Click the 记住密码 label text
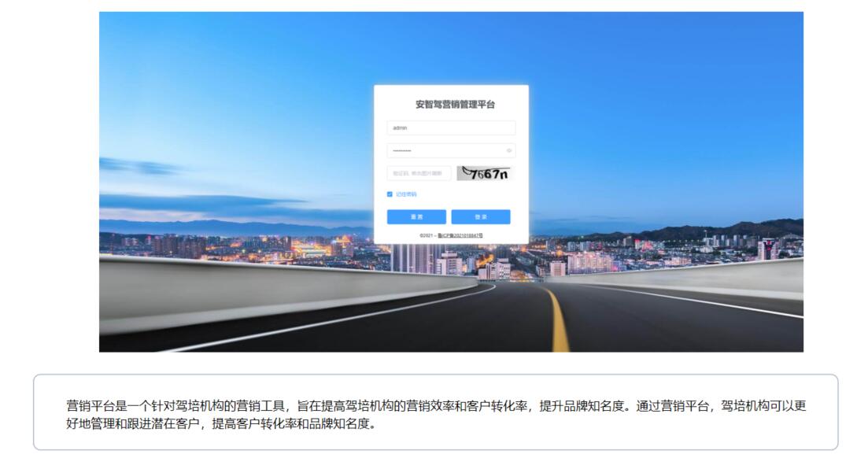Screen dimensions: 868x458 click(x=406, y=194)
